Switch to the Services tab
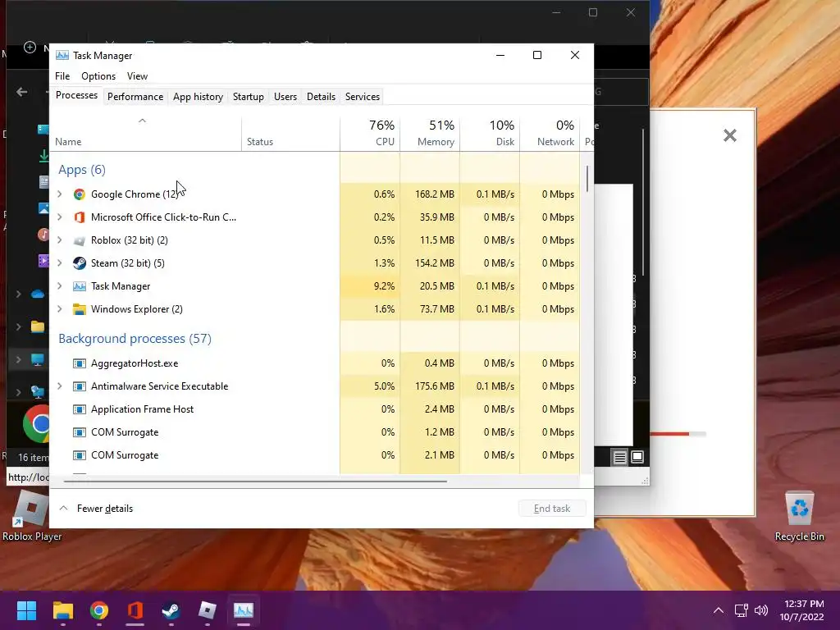The image size is (840, 630). coord(362,97)
